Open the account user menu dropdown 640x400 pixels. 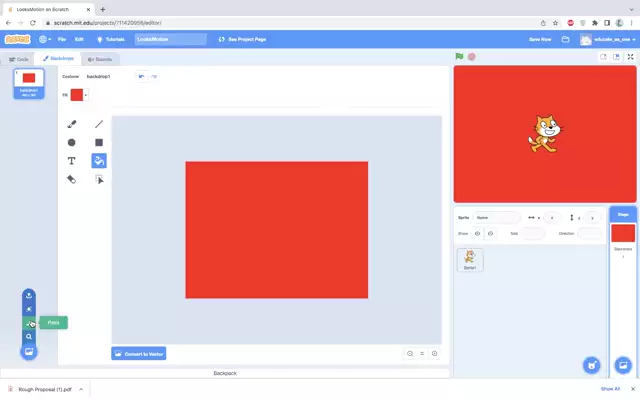pyautogui.click(x=608, y=39)
